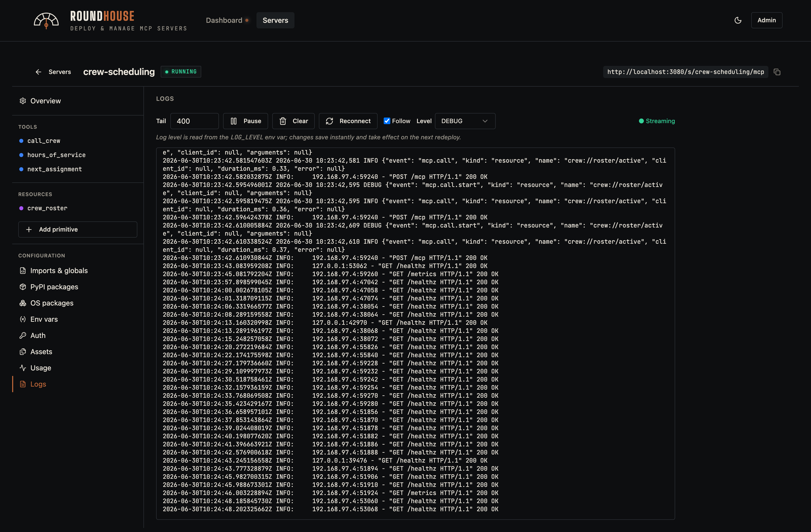Switch to the Servers tab
This screenshot has height=532, width=811.
pyautogui.click(x=275, y=21)
